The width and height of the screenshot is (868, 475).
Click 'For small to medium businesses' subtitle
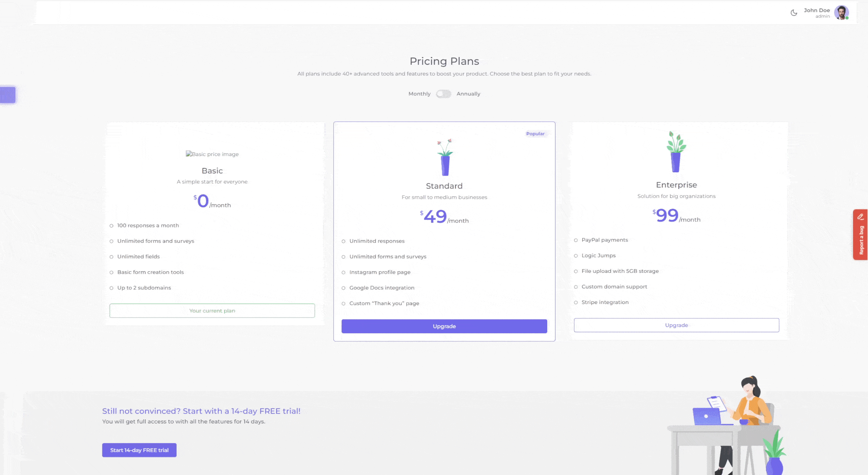(444, 197)
